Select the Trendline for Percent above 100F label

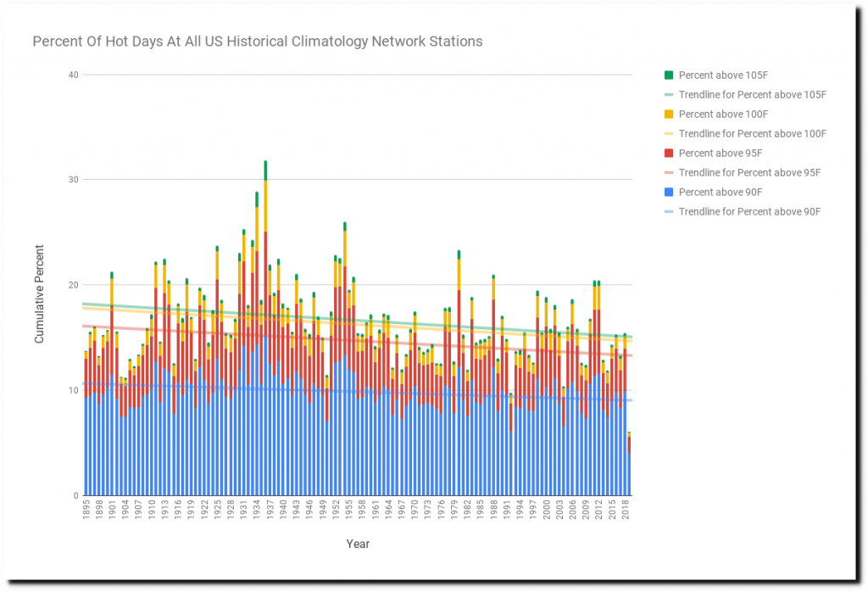coord(753,133)
